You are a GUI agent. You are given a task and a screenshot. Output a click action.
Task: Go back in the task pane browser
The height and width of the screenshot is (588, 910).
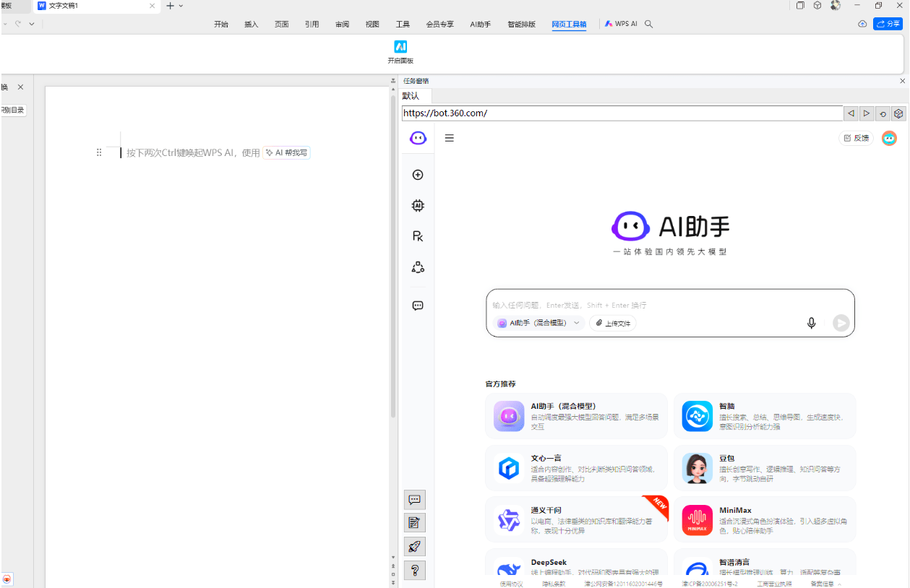[851, 113]
